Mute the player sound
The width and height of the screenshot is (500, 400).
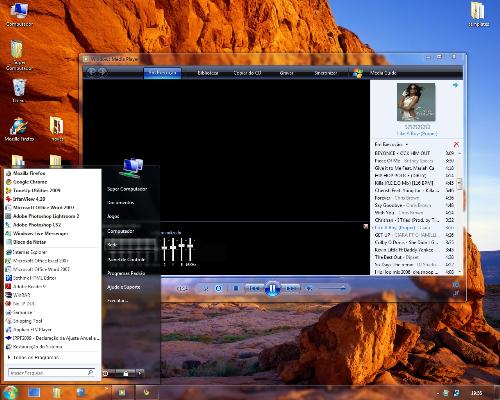[x=309, y=288]
